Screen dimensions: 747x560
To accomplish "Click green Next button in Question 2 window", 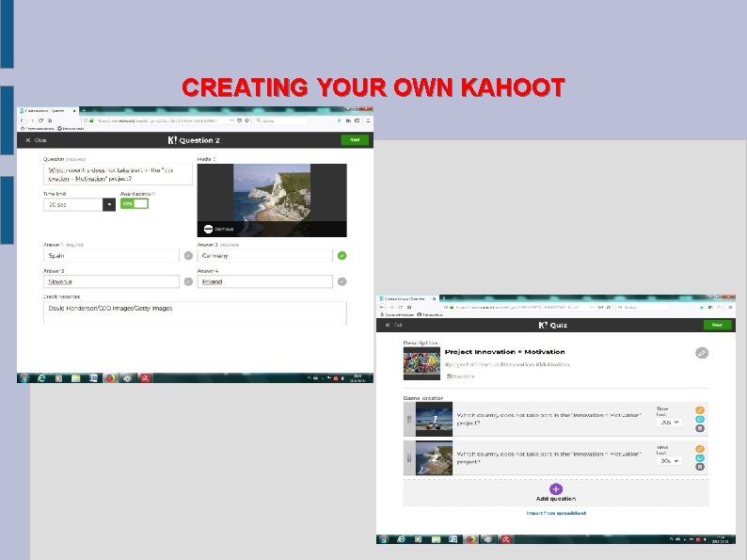I will (x=355, y=140).
